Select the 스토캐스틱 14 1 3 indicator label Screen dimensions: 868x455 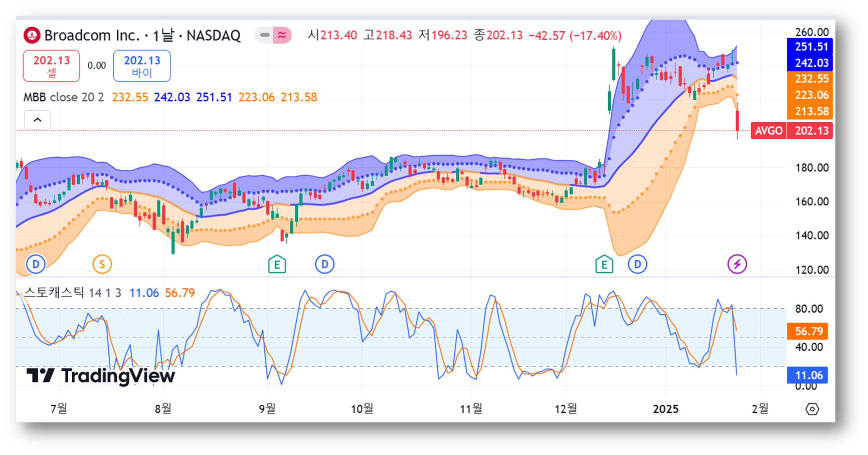73,293
